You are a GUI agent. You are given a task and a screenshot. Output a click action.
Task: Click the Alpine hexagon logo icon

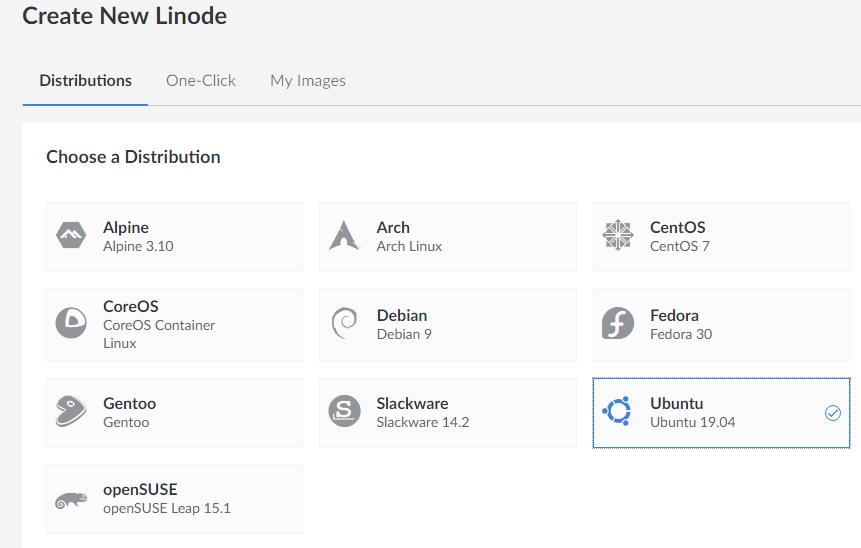(71, 236)
